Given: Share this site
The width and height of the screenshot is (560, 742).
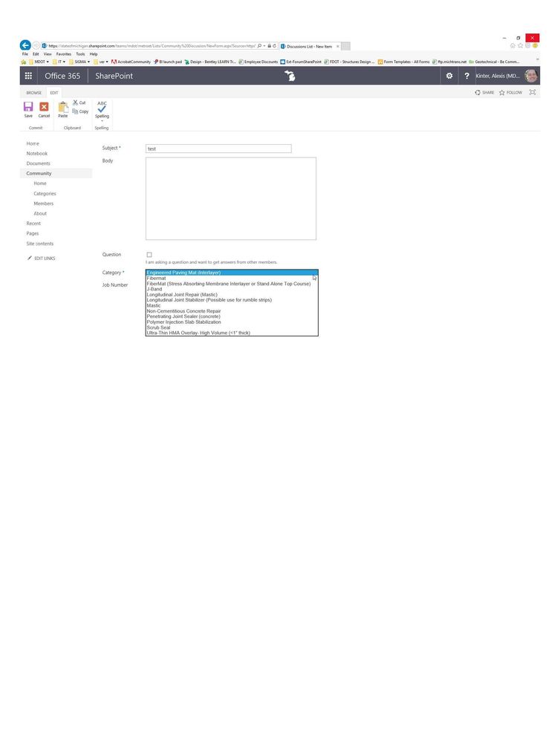Looking at the screenshot, I should [484, 93].
